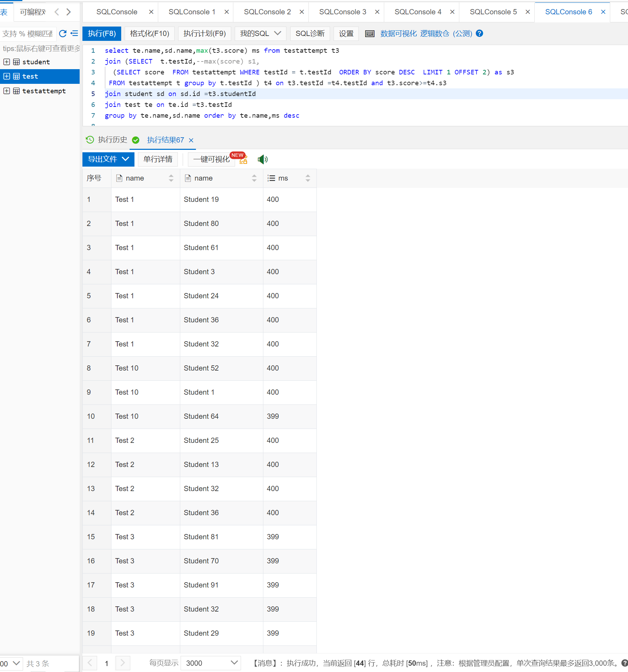Refresh the table list
This screenshot has width=628, height=672.
[63, 34]
